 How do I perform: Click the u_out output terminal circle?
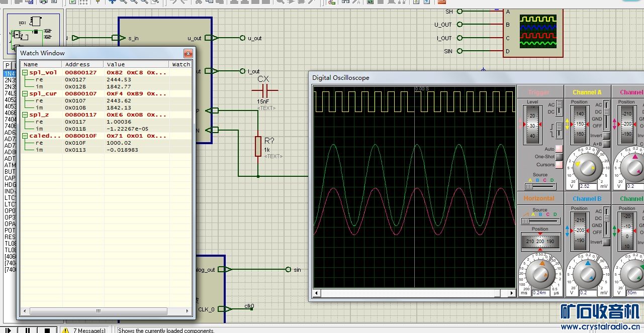click(242, 38)
